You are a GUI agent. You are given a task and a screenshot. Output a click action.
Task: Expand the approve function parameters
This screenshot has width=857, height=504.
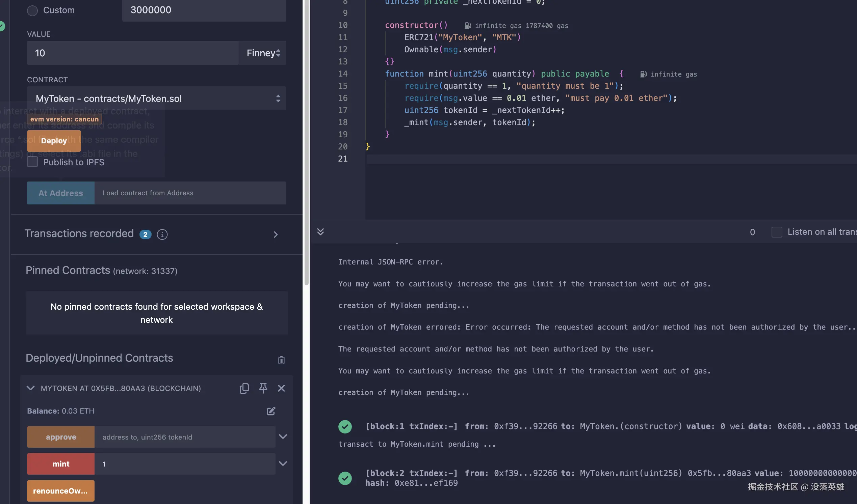(x=283, y=437)
